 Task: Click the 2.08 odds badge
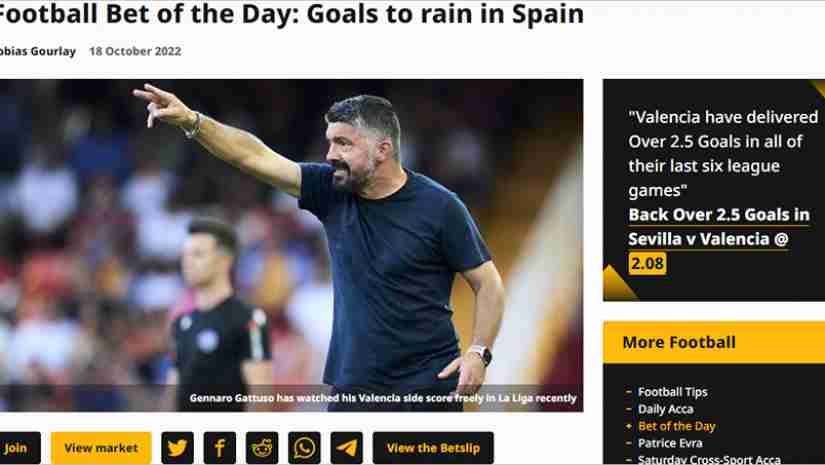coord(647,263)
